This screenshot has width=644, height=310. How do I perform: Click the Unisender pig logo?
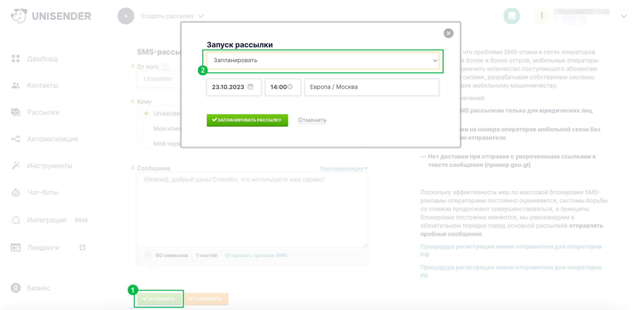(x=19, y=16)
